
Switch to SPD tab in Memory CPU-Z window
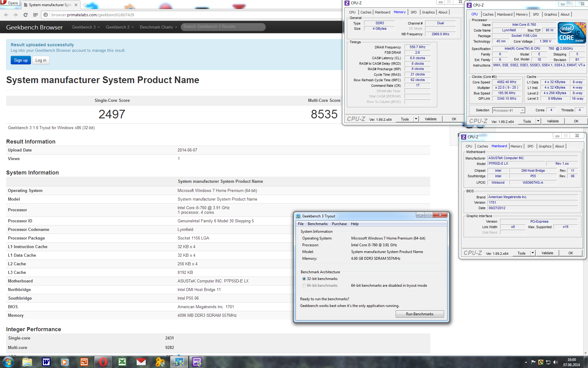point(414,12)
